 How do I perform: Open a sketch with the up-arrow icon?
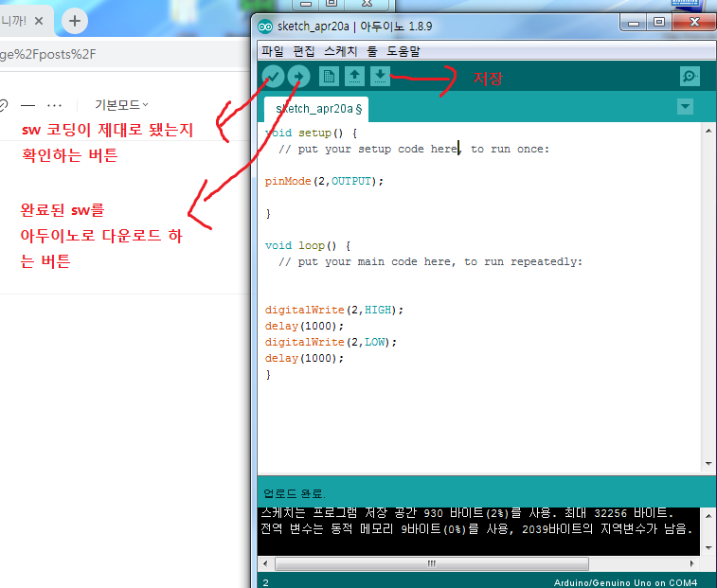click(354, 77)
